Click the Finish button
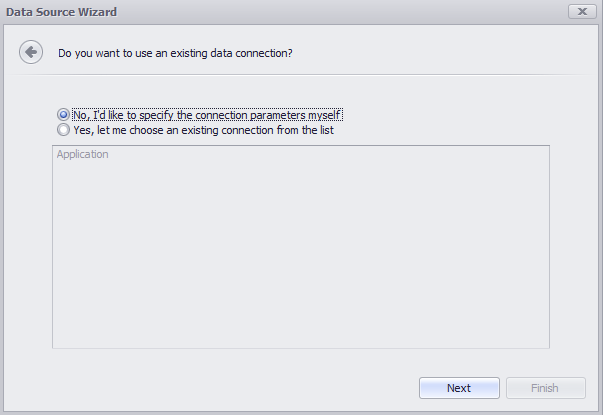This screenshot has height=415, width=603. [545, 388]
